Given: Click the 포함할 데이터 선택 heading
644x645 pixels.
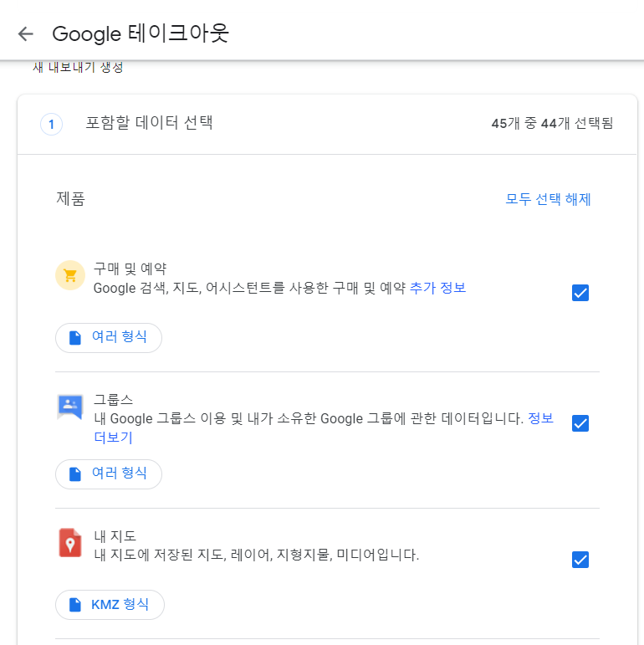Looking at the screenshot, I should coord(149,123).
